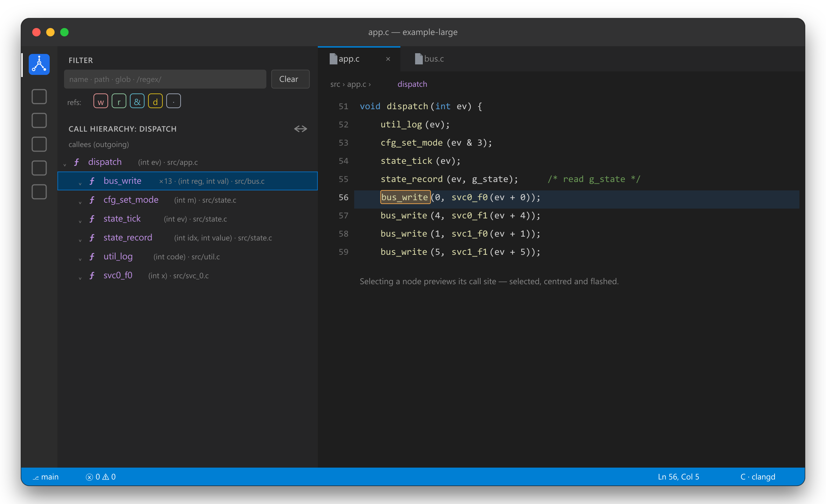Select the state_record callee row

188,238
